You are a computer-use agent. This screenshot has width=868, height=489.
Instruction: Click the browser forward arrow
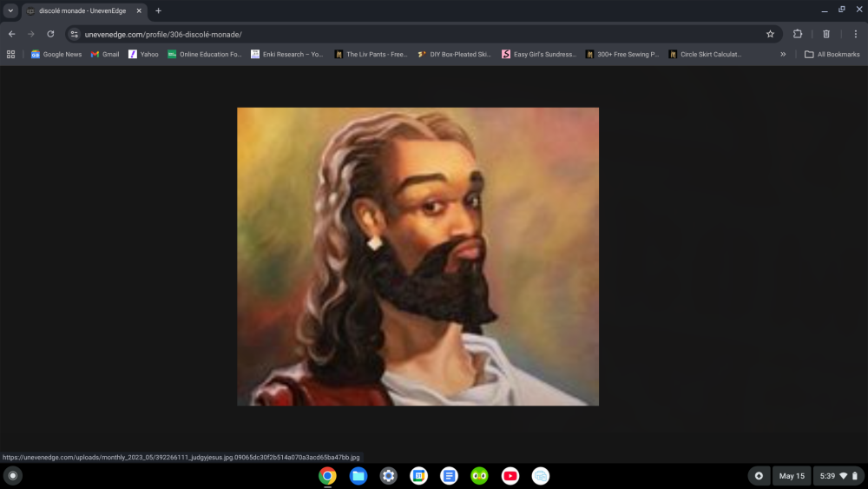click(x=31, y=34)
